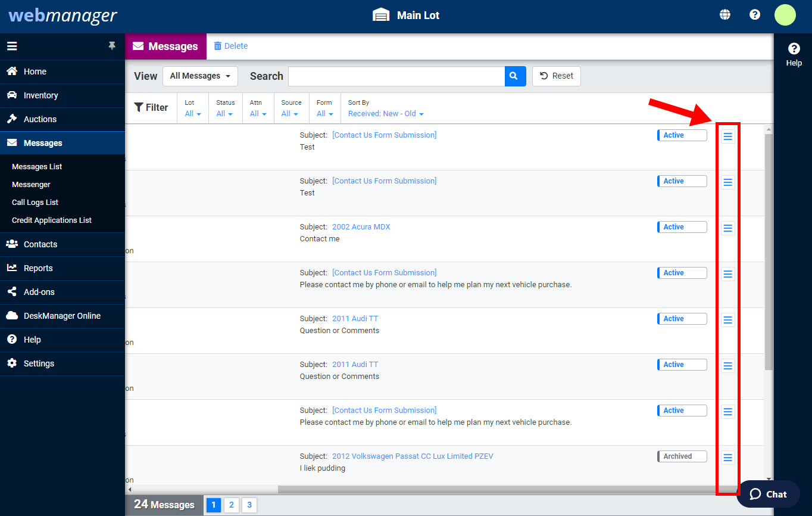Click the vertical scrollbar thumb
812x516 pixels.
[769, 251]
